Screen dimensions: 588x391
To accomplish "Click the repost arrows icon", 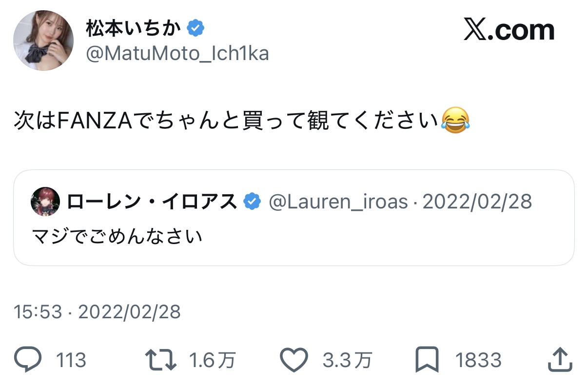I will pos(161,360).
